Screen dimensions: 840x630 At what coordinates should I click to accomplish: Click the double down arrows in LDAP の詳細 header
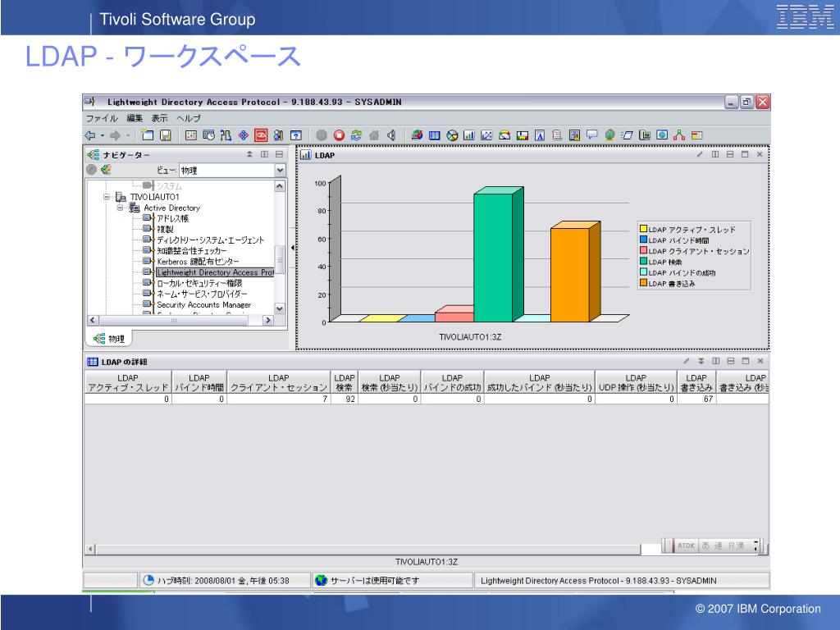[x=701, y=361]
